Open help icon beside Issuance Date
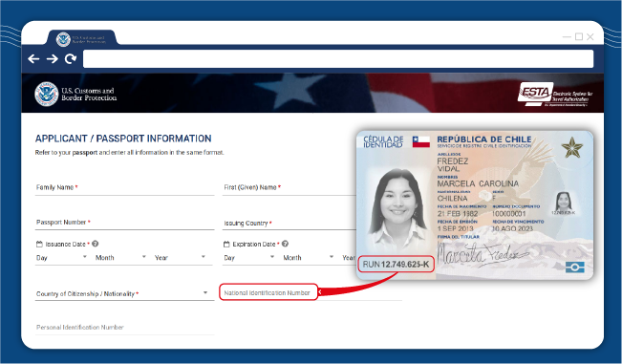 pyautogui.click(x=96, y=244)
